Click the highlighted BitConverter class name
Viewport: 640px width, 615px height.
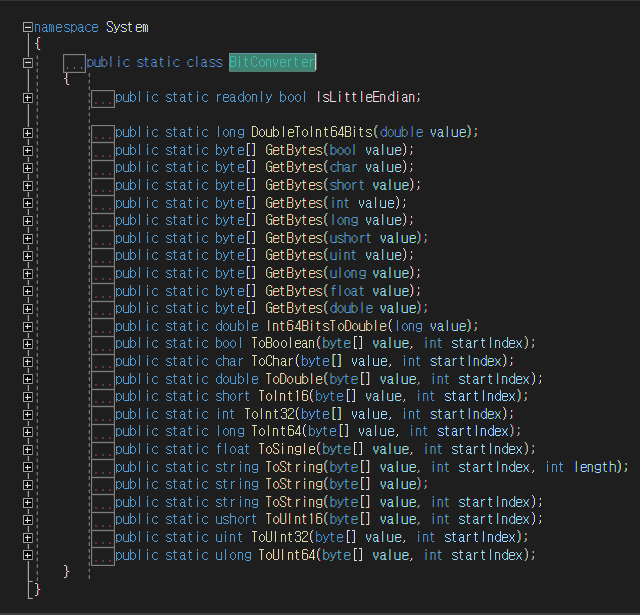(272, 62)
